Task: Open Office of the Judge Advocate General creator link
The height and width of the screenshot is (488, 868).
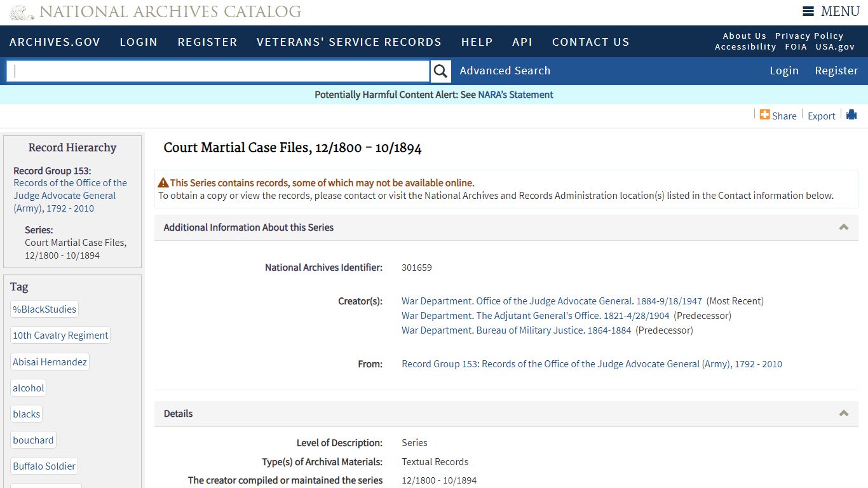Action: coord(552,301)
